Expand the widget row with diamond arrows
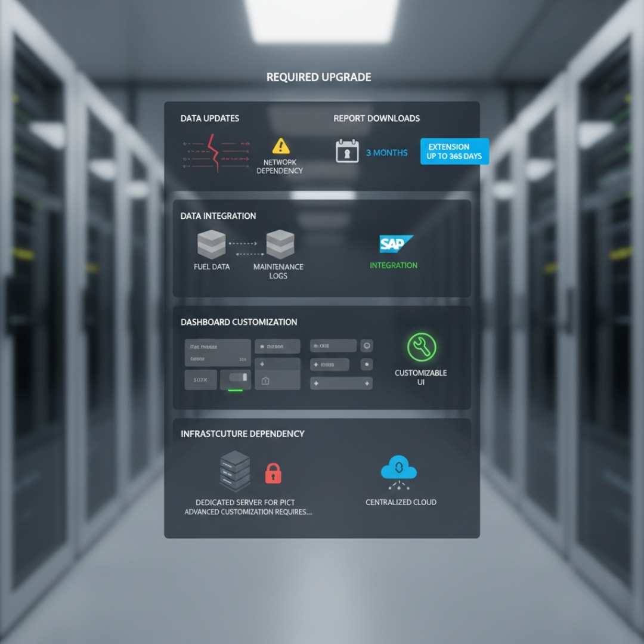 341,385
